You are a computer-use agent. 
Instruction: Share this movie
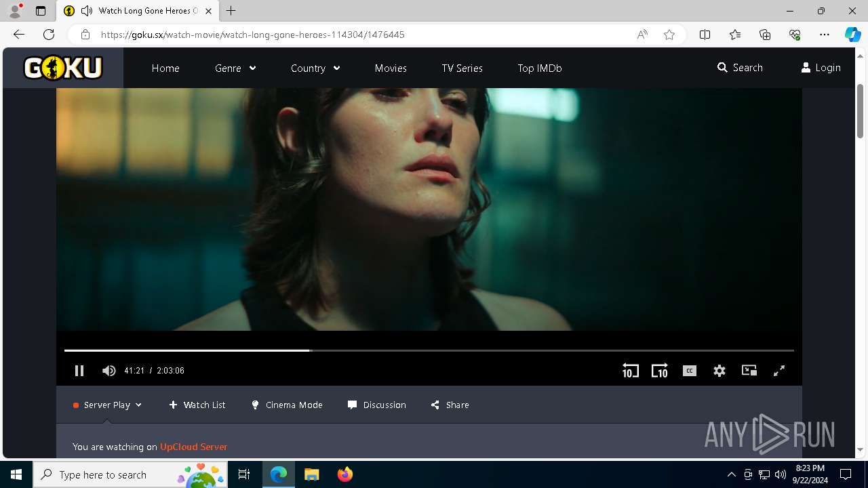click(450, 405)
